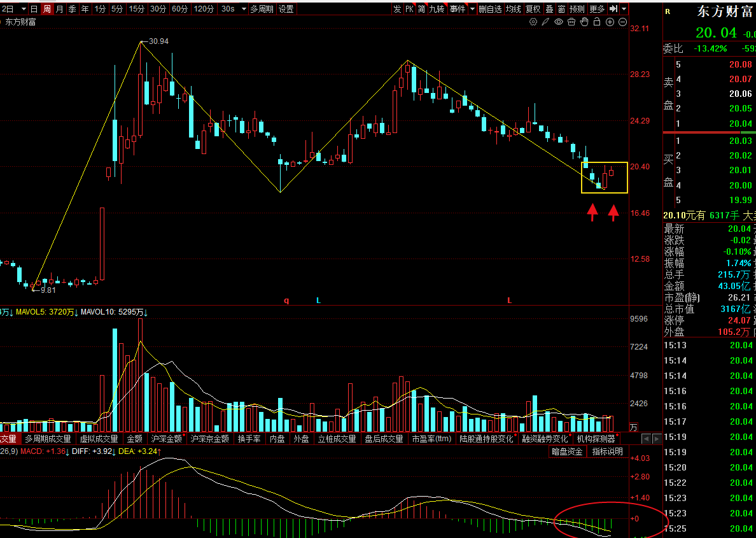This screenshot has width=756, height=538.
Task: Select the 虚拟成交量 indicator tab
Action: [x=99, y=439]
